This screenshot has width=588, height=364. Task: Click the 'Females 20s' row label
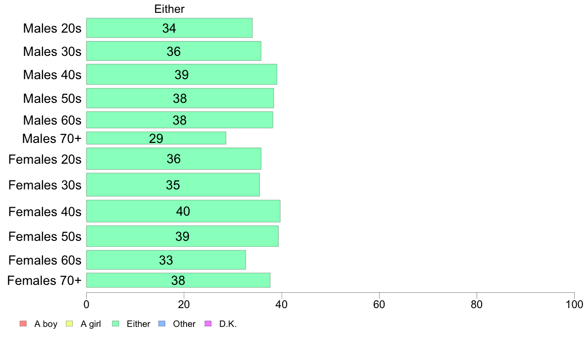click(x=45, y=159)
